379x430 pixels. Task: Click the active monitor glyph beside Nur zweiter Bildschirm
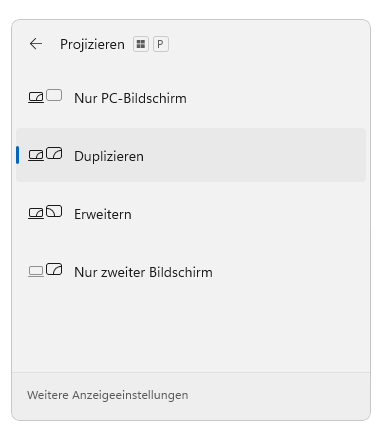54,269
